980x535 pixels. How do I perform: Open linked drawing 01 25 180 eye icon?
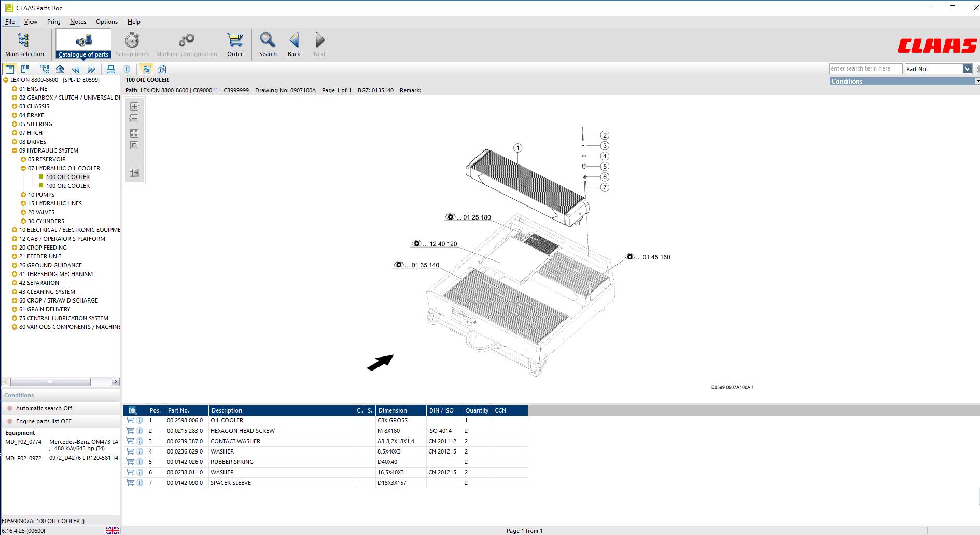[x=451, y=217]
